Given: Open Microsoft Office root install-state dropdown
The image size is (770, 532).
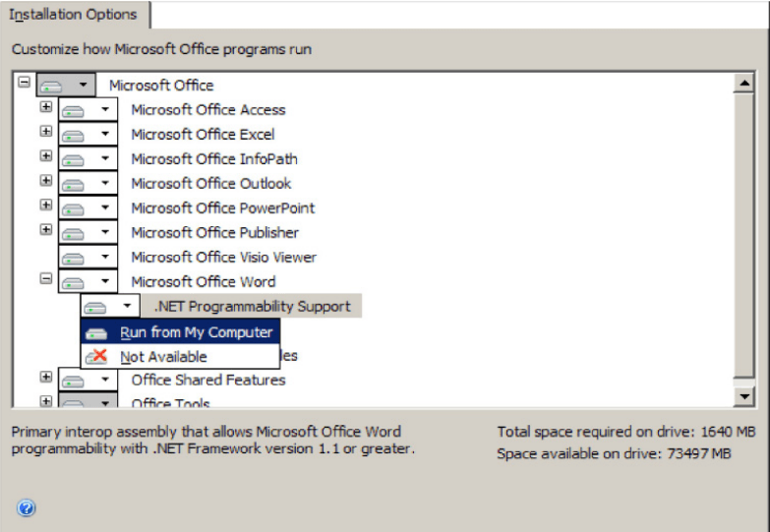Looking at the screenshot, I should [66, 85].
